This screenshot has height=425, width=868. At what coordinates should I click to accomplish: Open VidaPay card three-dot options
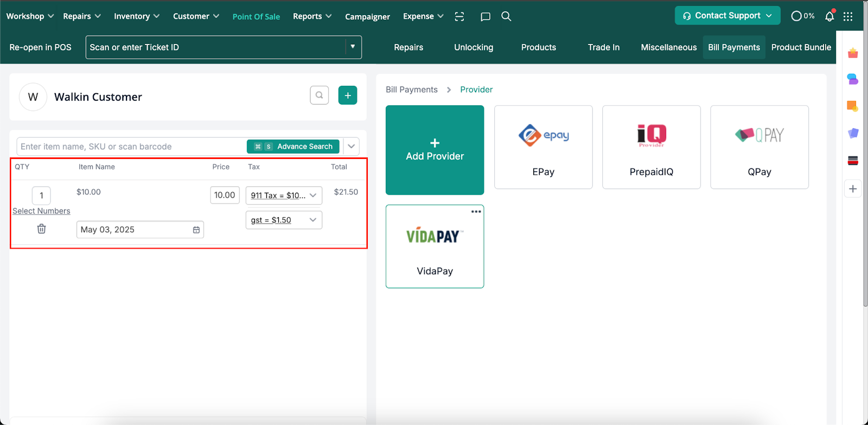[x=476, y=212]
